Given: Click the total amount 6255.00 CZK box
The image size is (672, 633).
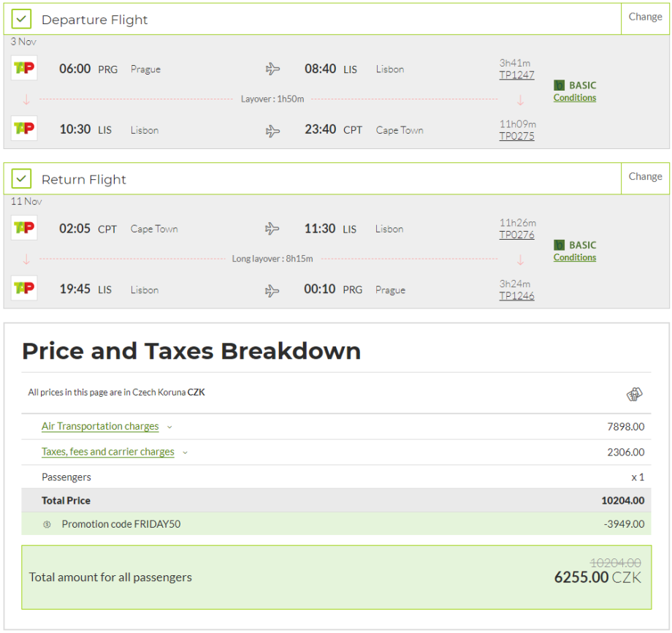Looking at the screenshot, I should tap(336, 577).
